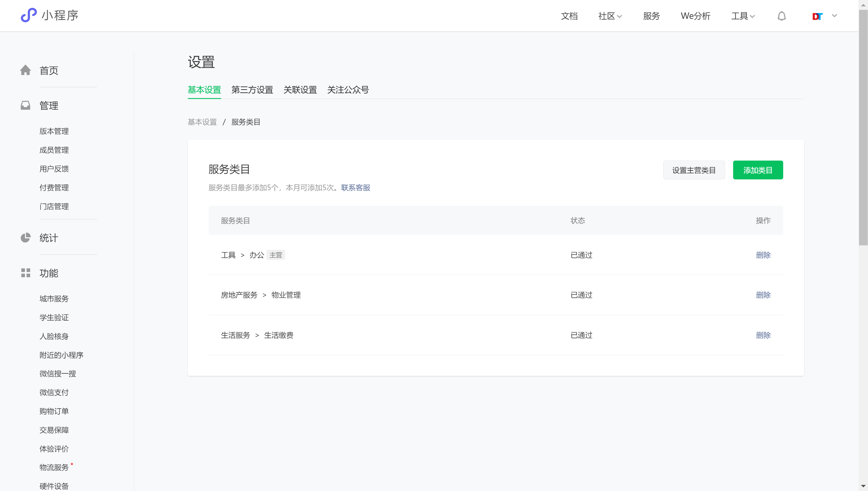This screenshot has width=868, height=491.
Task: Click the page scrollbar down arrow
Action: pyautogui.click(x=863, y=486)
